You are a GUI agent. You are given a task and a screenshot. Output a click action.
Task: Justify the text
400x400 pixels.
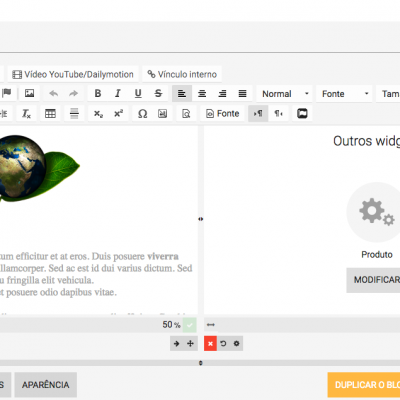pyautogui.click(x=242, y=93)
